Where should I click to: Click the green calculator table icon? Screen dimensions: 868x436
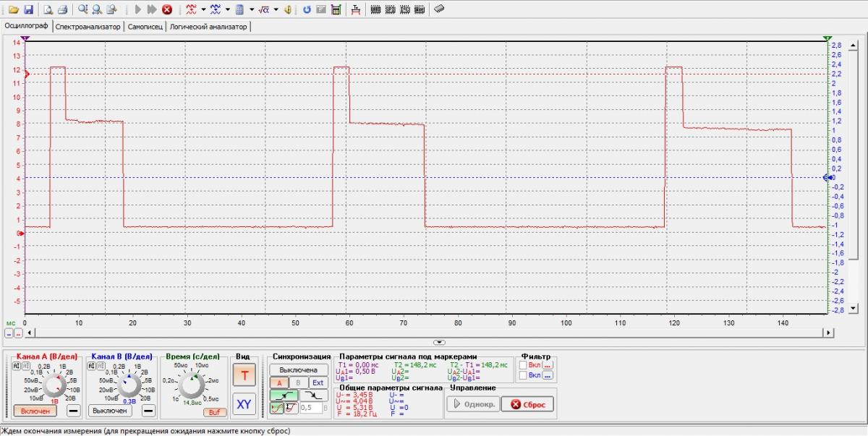tap(336, 9)
